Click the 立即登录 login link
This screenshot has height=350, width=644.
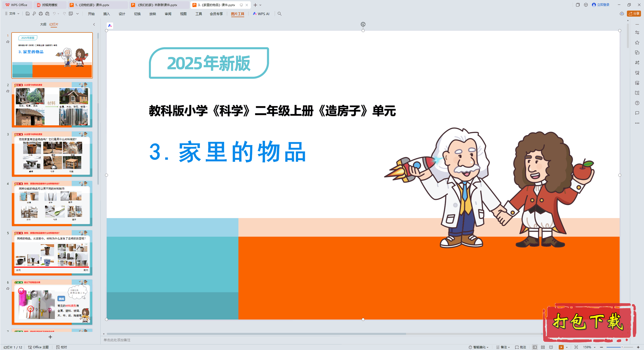click(602, 5)
